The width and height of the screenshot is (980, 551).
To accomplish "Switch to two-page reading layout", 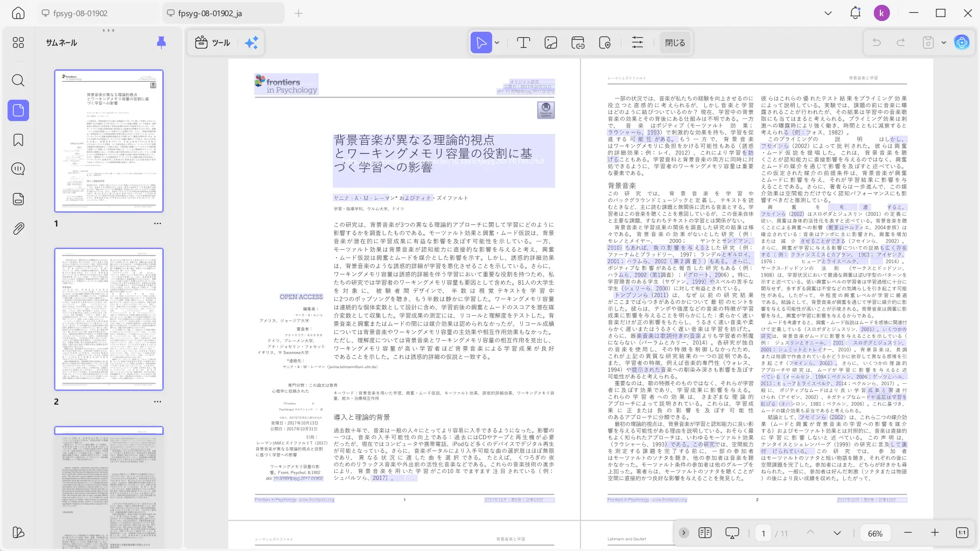I will (705, 533).
